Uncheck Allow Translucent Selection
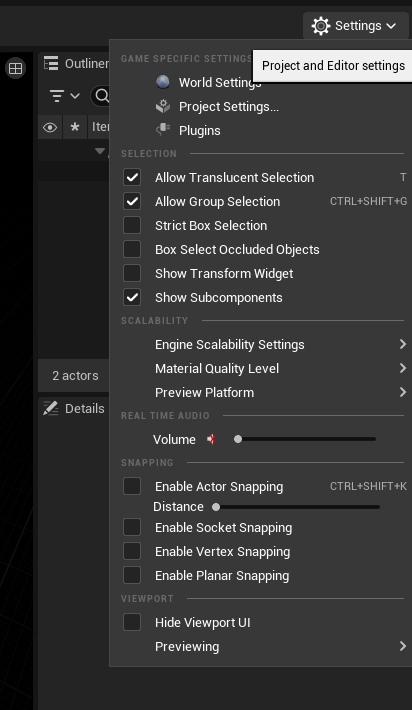 pyautogui.click(x=132, y=178)
